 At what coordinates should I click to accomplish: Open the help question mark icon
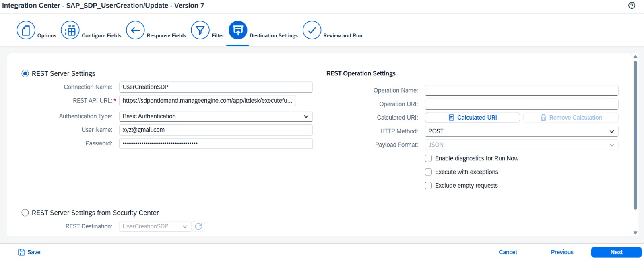[632, 6]
